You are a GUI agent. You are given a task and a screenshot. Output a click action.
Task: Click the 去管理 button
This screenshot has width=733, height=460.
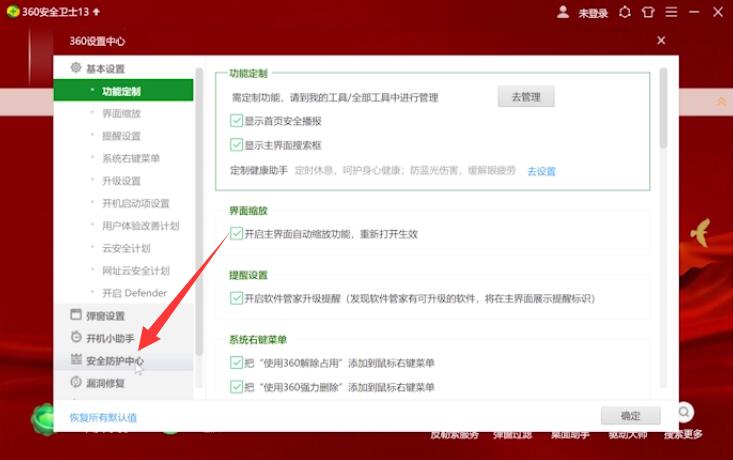tap(526, 97)
